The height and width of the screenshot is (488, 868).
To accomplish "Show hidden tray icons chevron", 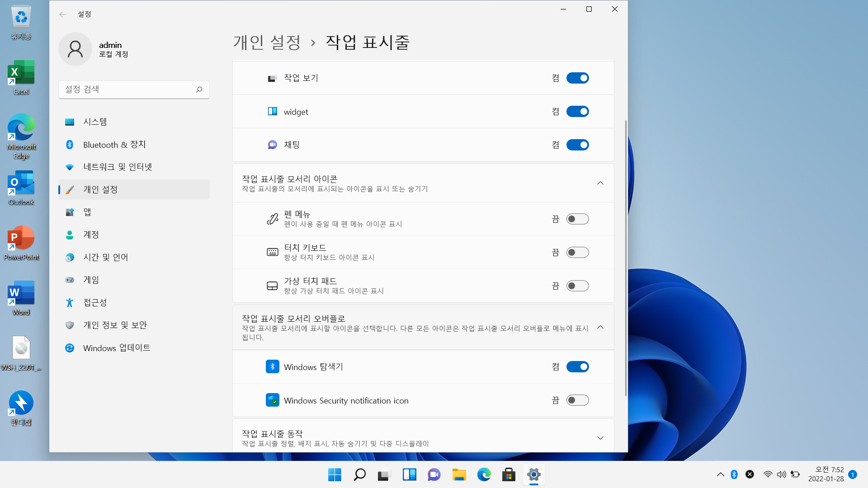I will point(720,474).
